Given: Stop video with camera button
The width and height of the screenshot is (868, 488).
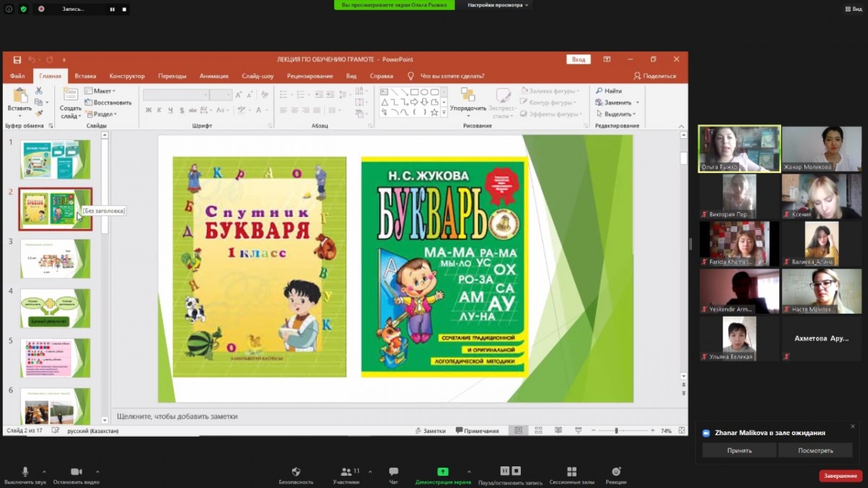Looking at the screenshot, I should point(76,472).
